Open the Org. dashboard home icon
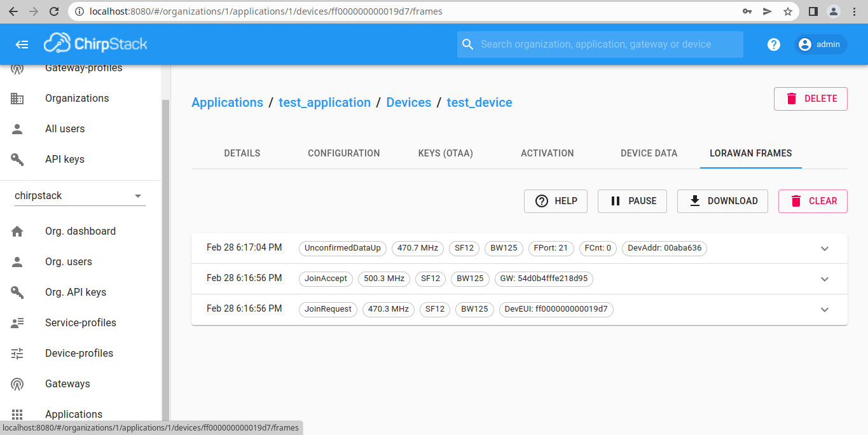The height and width of the screenshot is (435, 868). pyautogui.click(x=17, y=231)
